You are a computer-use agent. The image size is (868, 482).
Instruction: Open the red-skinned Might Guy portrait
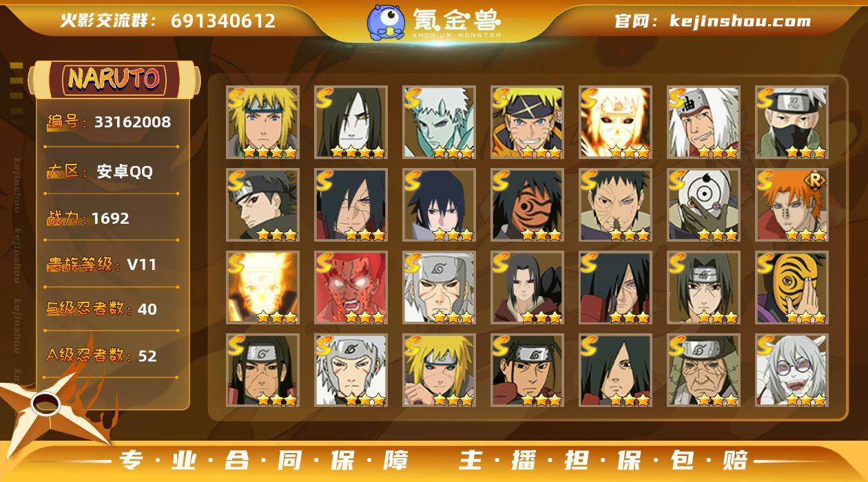tap(351, 288)
